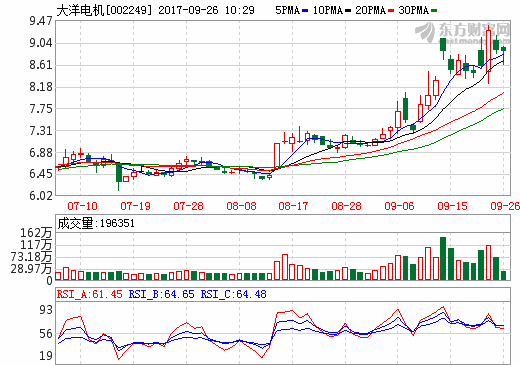The image size is (520, 365).
Task: Click the 7.31 price axis label
Action: [41, 131]
